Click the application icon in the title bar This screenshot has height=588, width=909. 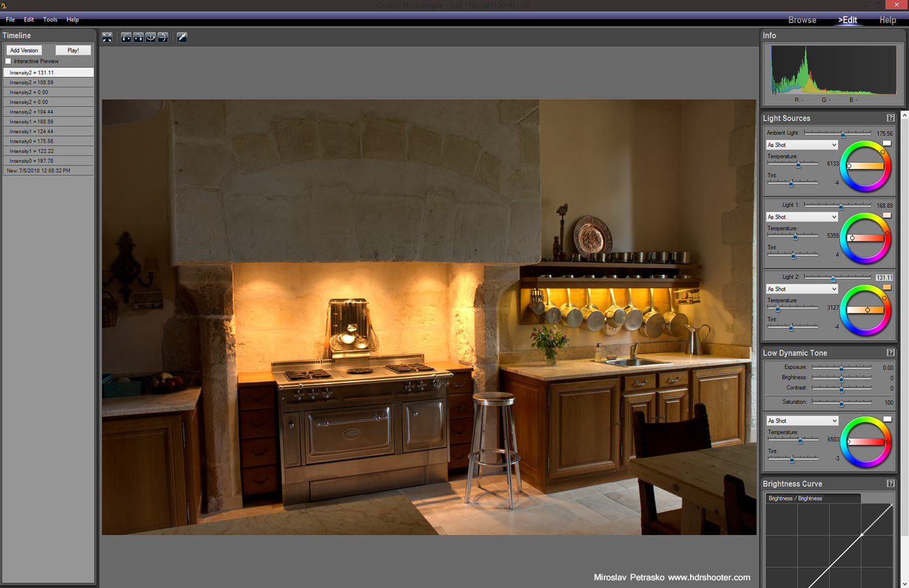click(x=4, y=5)
